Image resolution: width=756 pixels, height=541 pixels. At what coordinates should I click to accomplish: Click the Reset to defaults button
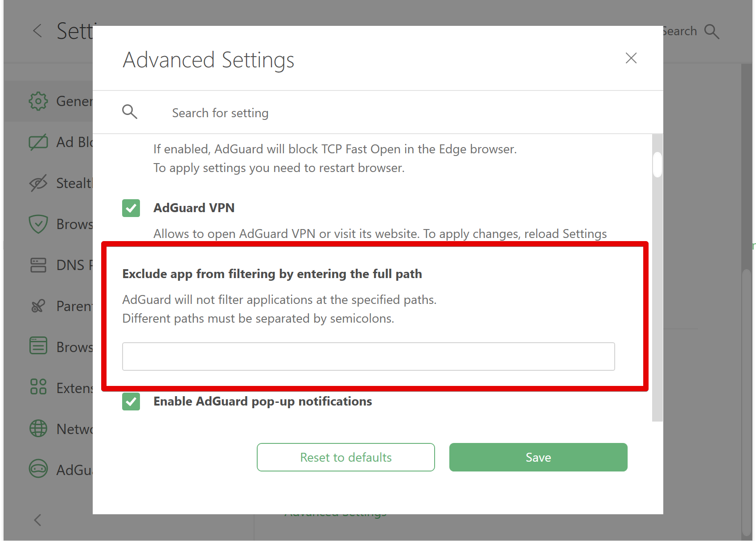pos(345,457)
